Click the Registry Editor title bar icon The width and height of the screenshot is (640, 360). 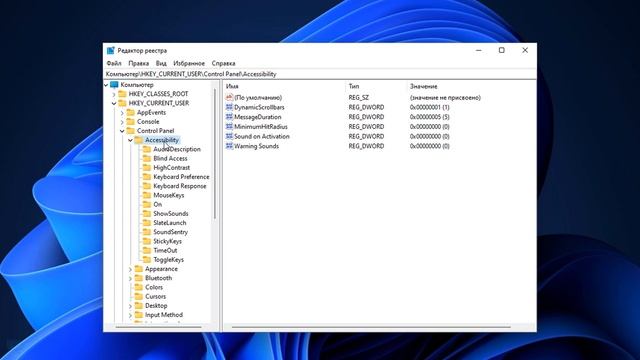[x=111, y=51]
